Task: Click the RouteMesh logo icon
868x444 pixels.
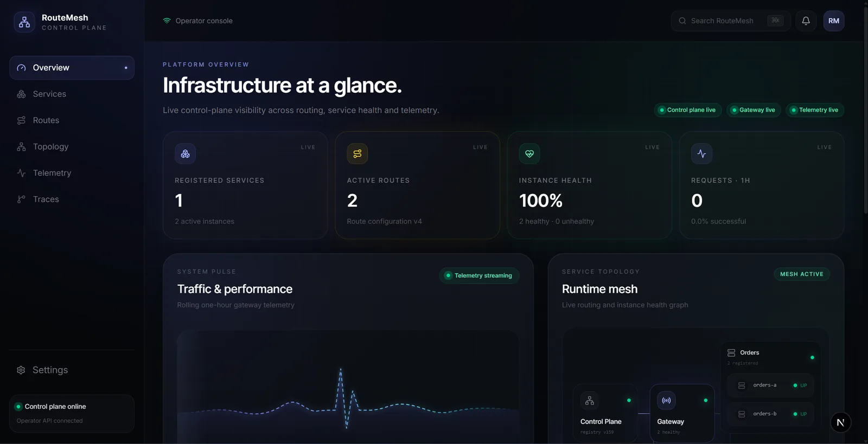Action: point(24,22)
